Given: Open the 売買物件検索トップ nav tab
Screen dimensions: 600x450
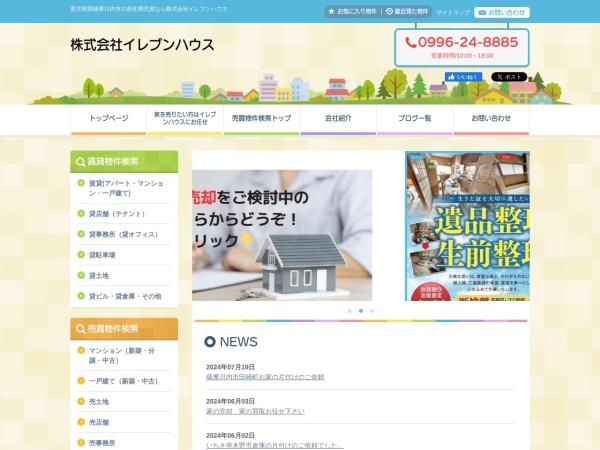Looking at the screenshot, I should pyautogui.click(x=261, y=119).
